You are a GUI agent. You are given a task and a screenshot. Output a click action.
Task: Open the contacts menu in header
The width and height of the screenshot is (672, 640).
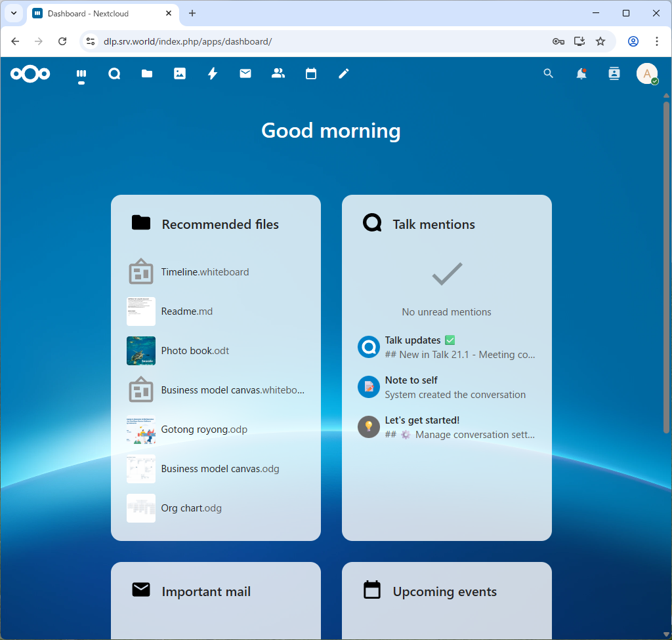[614, 74]
